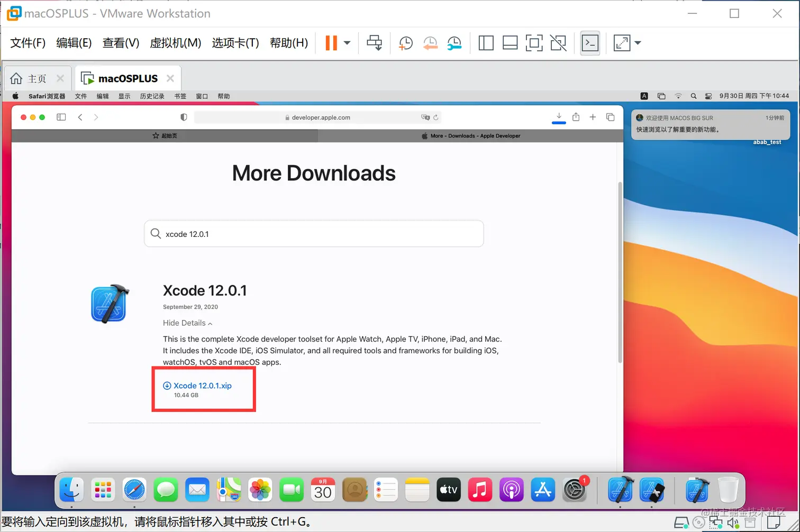Open the Wi-Fi status menu
Screen dimensions: 800x532
[x=678, y=96]
